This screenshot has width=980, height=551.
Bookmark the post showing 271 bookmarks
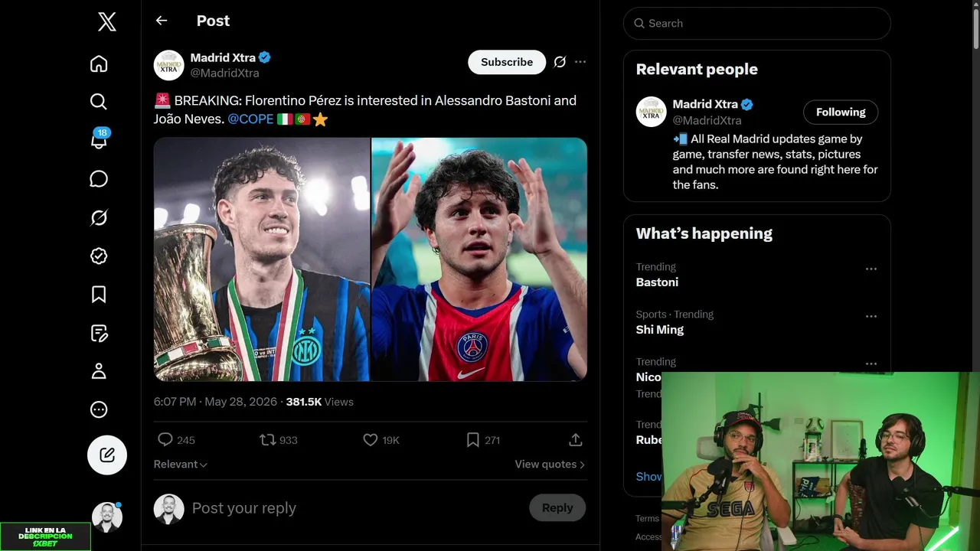coord(483,440)
